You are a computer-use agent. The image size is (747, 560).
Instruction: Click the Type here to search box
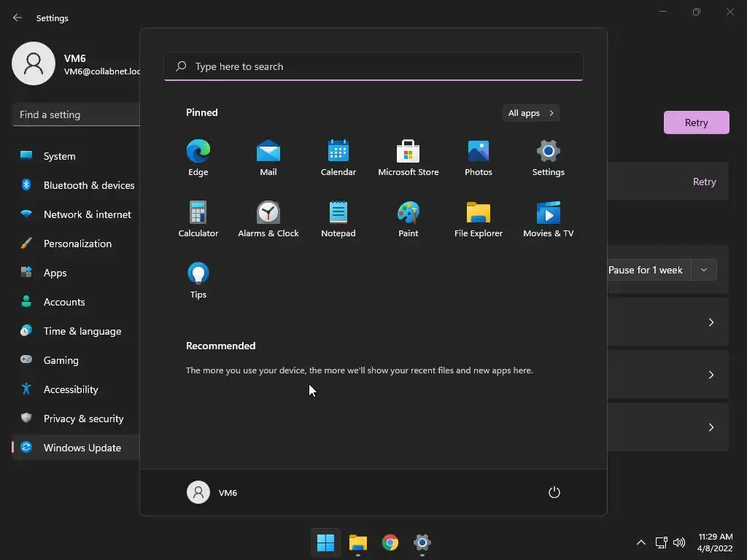click(373, 66)
